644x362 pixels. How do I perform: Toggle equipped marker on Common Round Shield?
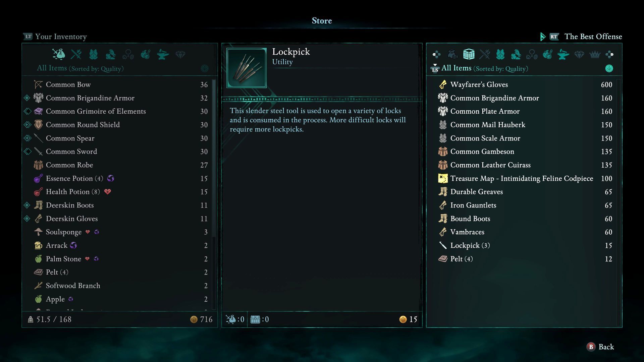coord(27,125)
